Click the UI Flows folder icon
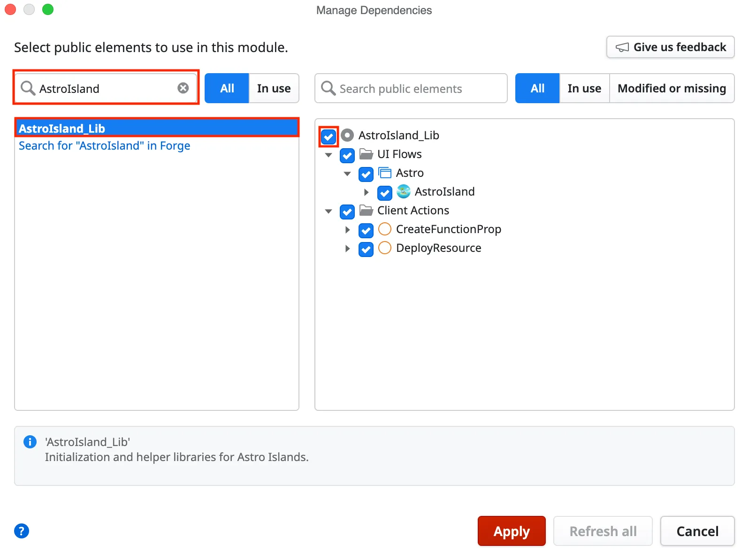The image size is (749, 560). point(366,154)
